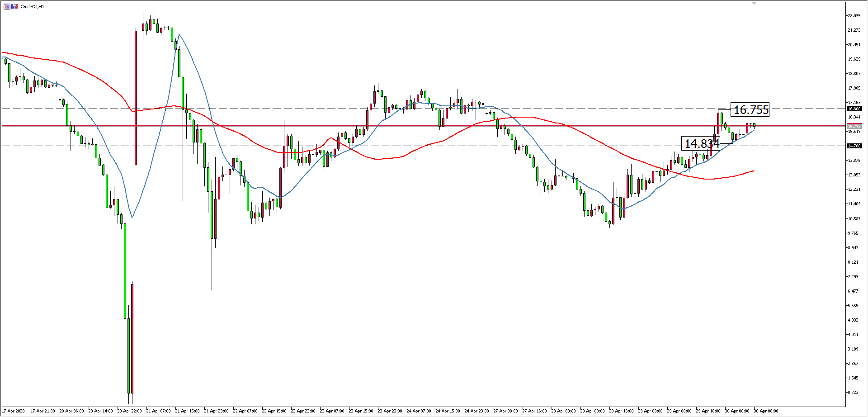Click the 24 Apr 07:00 time label

pyautogui.click(x=419, y=411)
